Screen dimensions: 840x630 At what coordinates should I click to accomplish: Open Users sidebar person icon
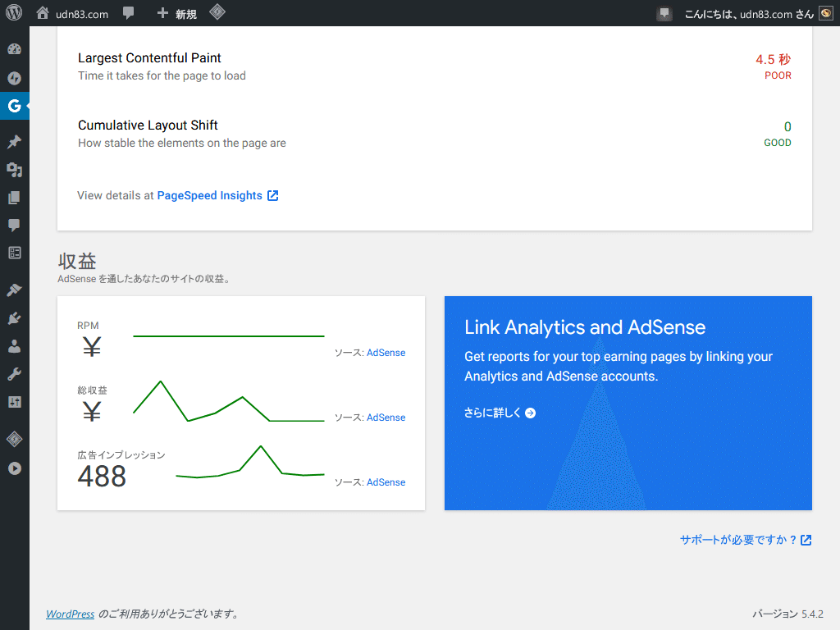click(x=15, y=347)
